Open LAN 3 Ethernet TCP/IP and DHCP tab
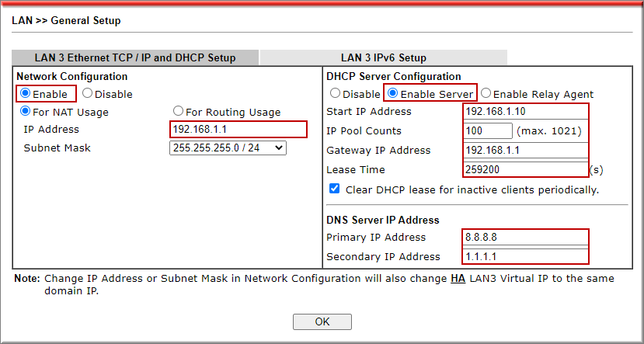 135,57
